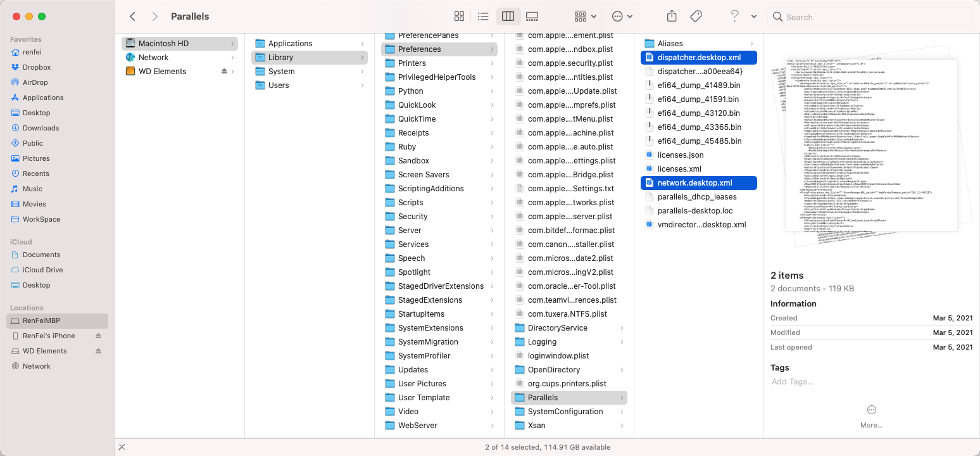The image size is (980, 456).
Task: Select network.desktop.xml file
Action: click(x=699, y=182)
